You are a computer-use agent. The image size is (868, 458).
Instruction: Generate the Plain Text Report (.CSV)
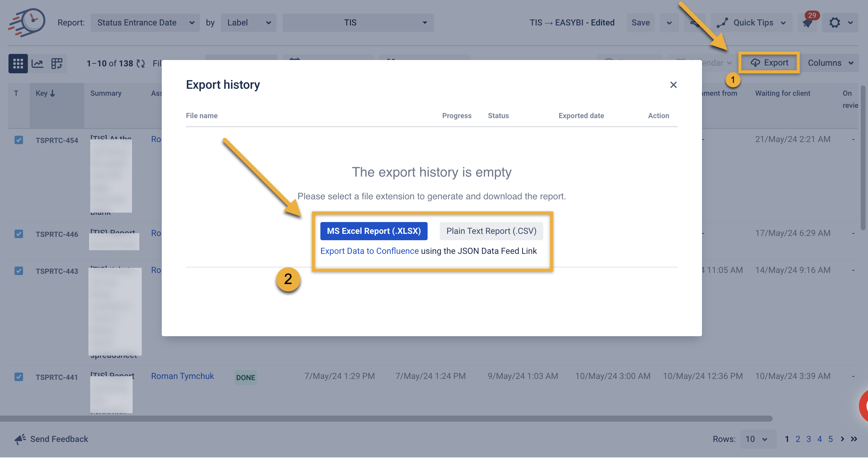[x=491, y=231]
